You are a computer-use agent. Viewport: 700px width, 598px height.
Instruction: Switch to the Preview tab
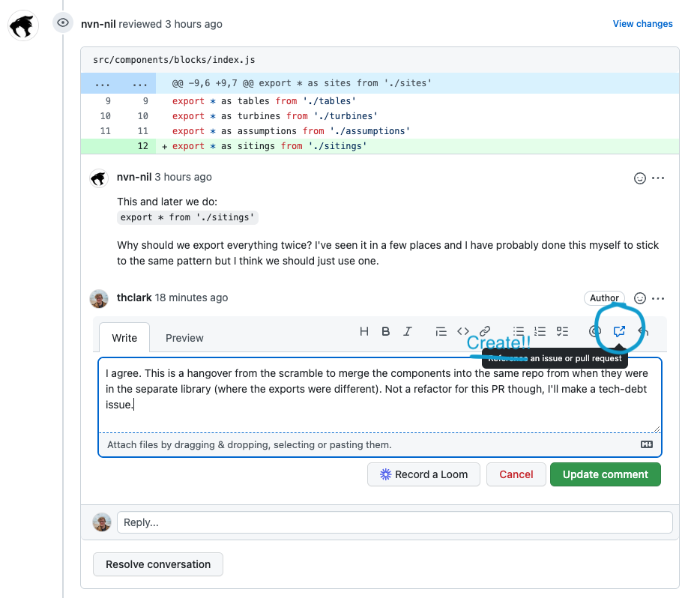(x=184, y=338)
